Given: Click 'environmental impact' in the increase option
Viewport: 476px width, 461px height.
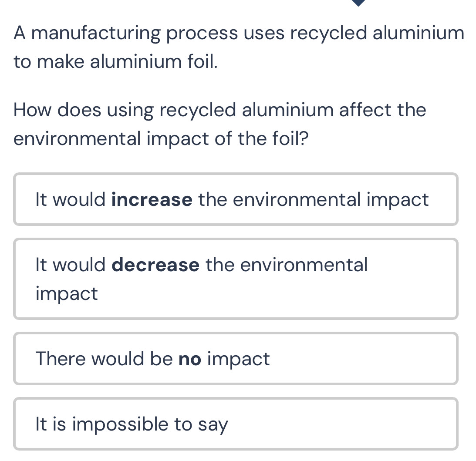Looking at the screenshot, I should [331, 200].
